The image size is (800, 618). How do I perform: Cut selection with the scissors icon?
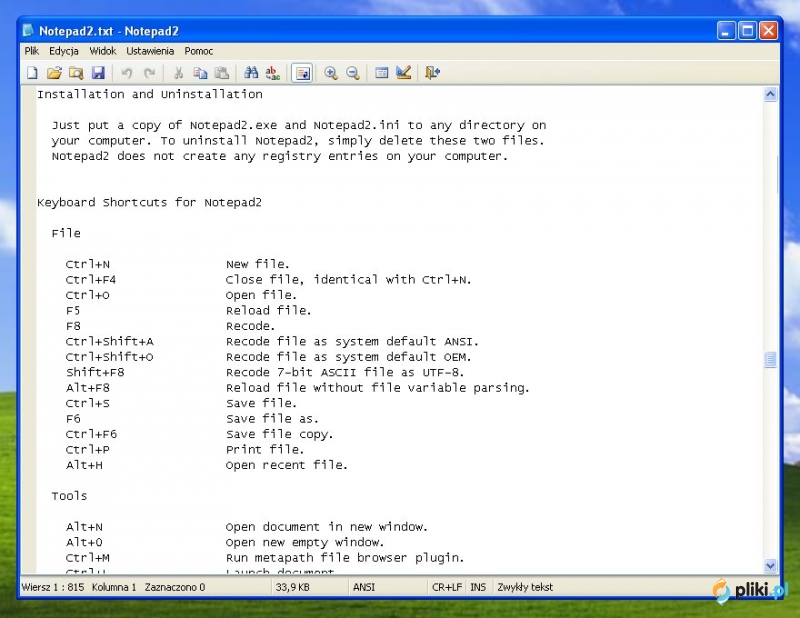[178, 73]
